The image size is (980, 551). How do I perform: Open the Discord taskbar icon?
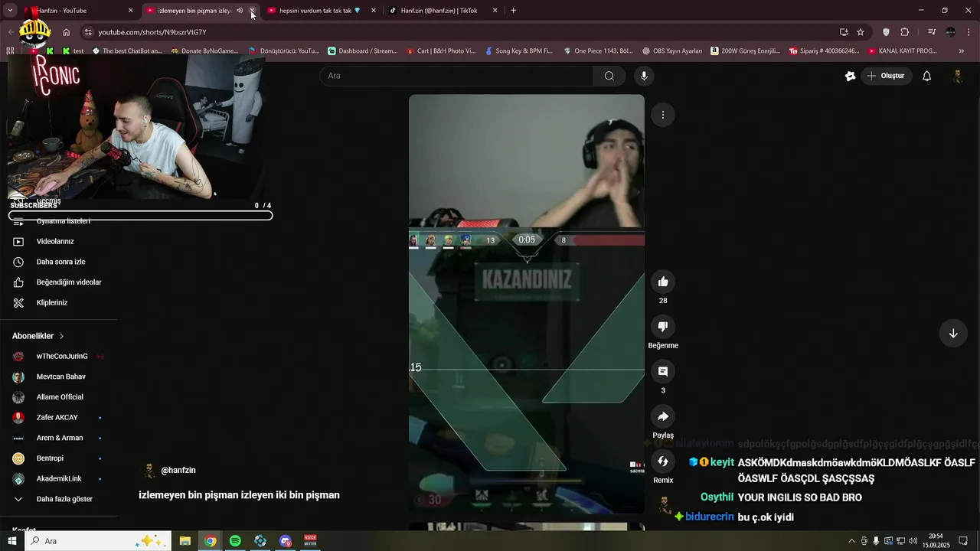pyautogui.click(x=286, y=541)
